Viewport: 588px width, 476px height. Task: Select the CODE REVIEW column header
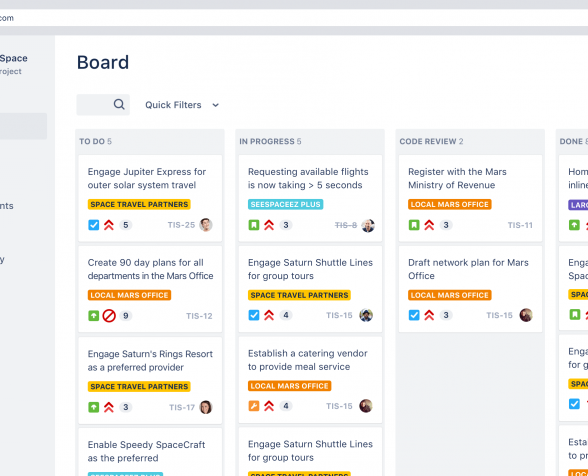coord(431,141)
